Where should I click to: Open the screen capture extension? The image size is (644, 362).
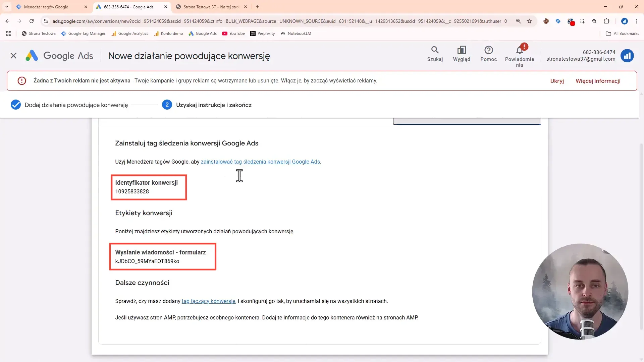click(582, 21)
